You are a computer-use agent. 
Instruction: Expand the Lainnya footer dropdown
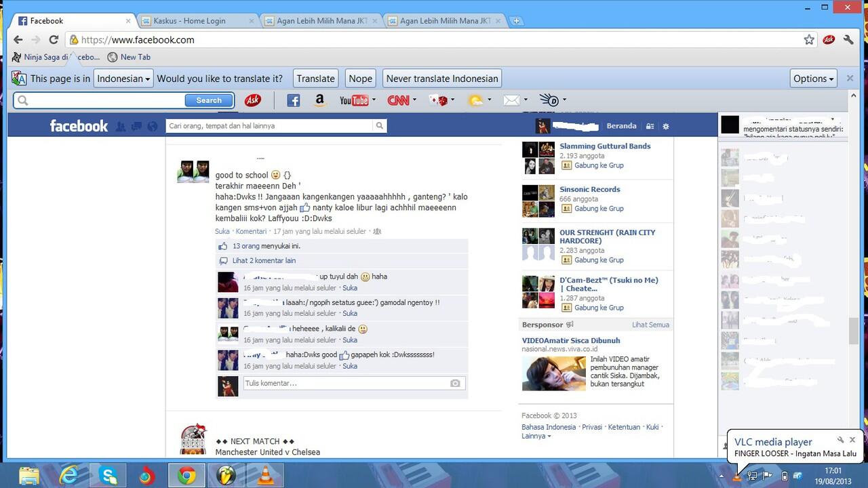pos(536,436)
